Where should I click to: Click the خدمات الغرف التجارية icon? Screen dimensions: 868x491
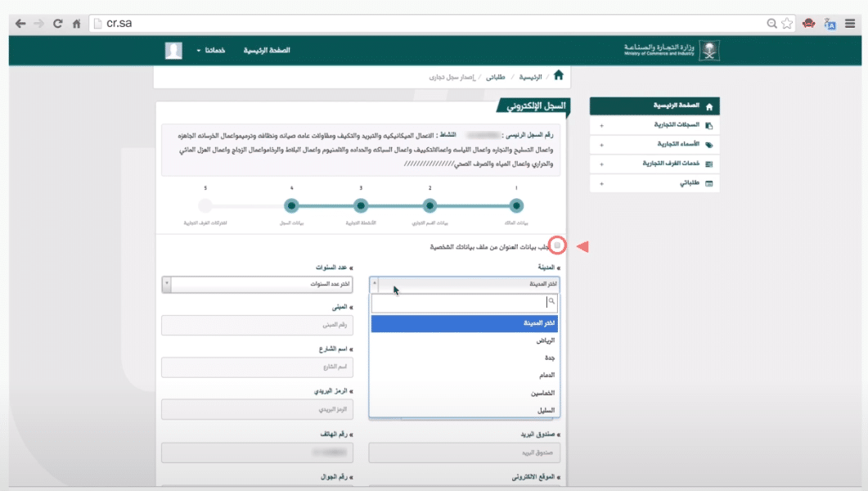click(709, 164)
